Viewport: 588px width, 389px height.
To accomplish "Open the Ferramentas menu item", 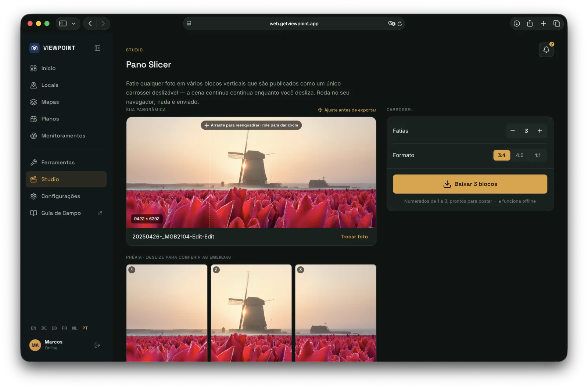I will point(66,162).
